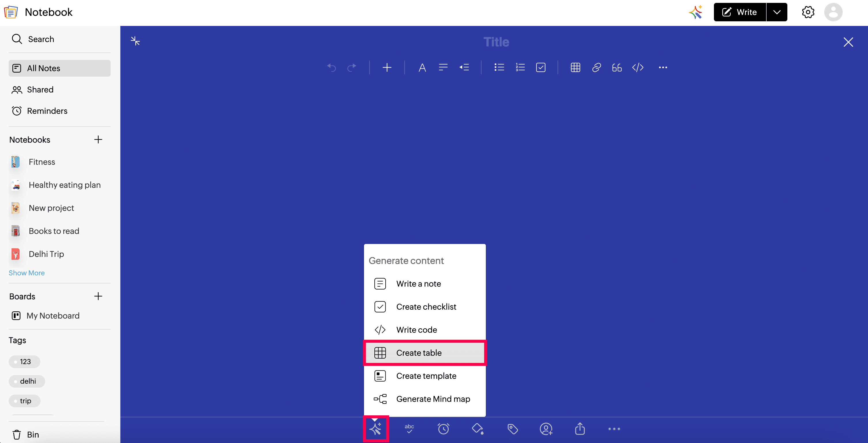Click Show More notebooks link
The height and width of the screenshot is (443, 868).
(x=26, y=272)
